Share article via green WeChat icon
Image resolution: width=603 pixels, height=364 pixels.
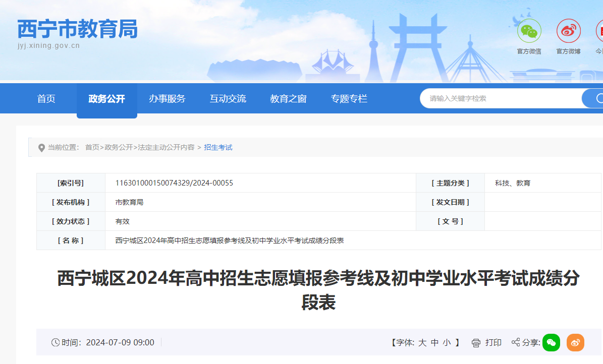(551, 343)
